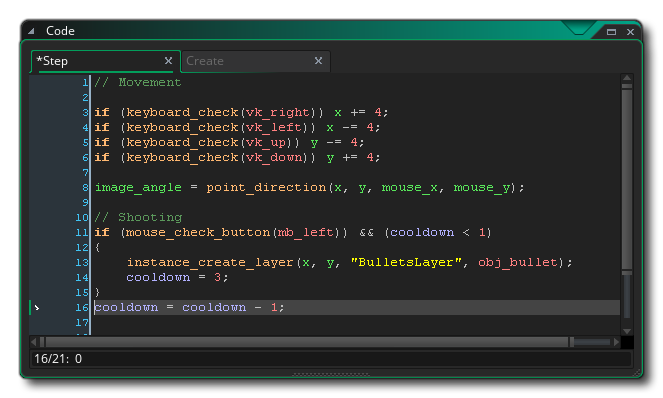Maximize the Code window
This screenshot has width=663, height=398.
[611, 32]
